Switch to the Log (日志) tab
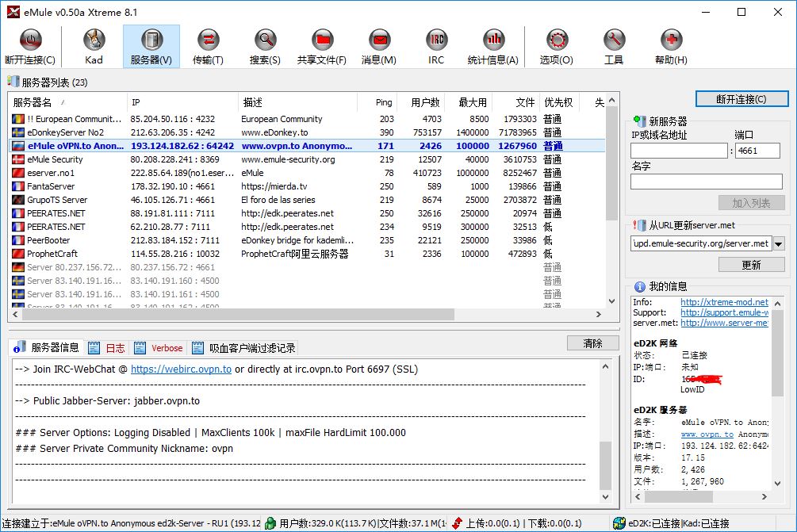Viewport: 797px width, 532px height. click(x=107, y=348)
